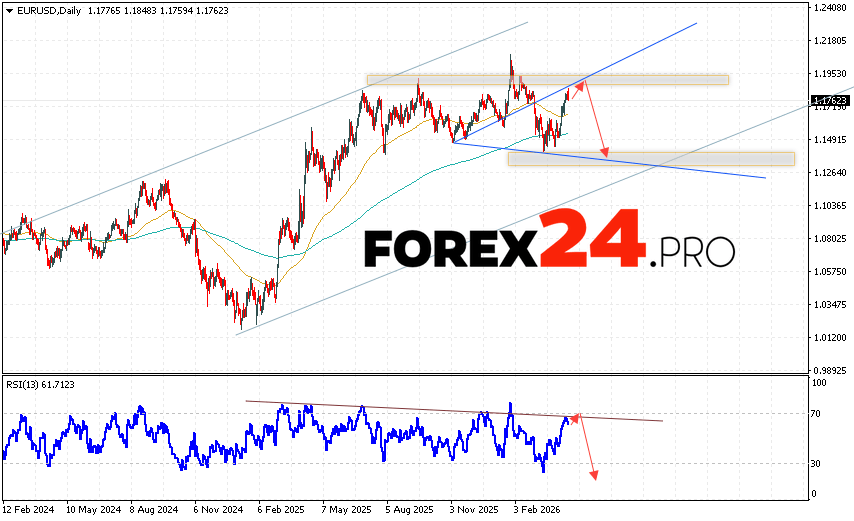Screen dimensions: 854x521
Task: Click the red downward arrow on the price chart
Action: (x=596, y=120)
